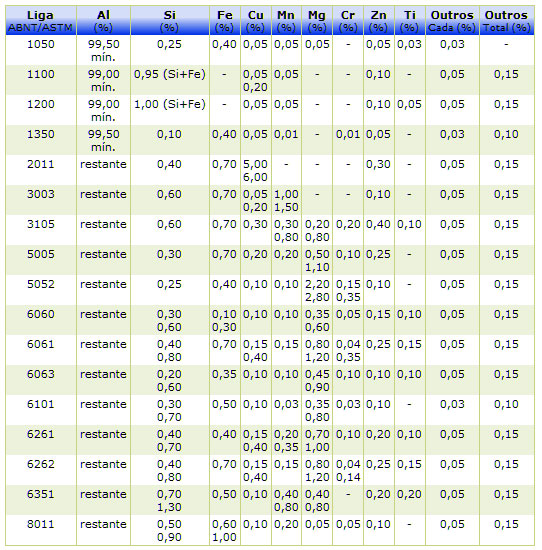Click the 1,00 (Si+Fe) cell
Screen dimensions: 542x550
coord(169,104)
